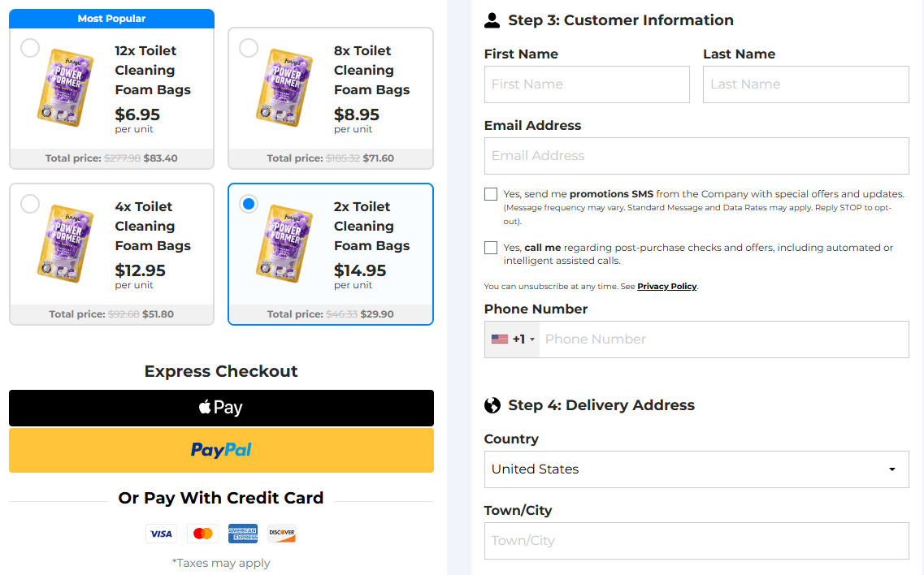The image size is (924, 575).
Task: Click the American Express card icon
Action: 243,533
